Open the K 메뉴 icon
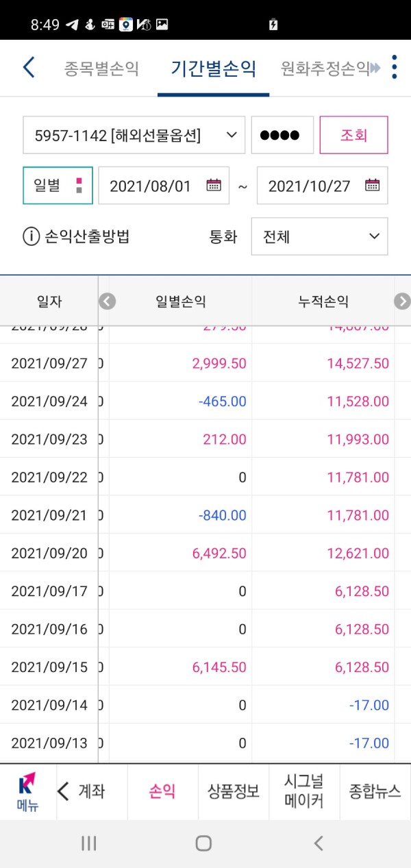411x868 pixels. point(27,792)
